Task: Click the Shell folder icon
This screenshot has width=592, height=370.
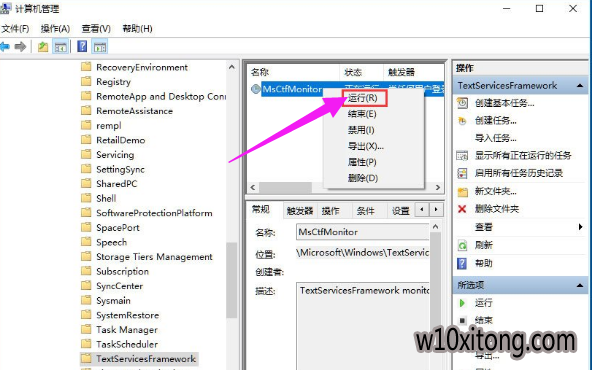Action: [x=86, y=198]
